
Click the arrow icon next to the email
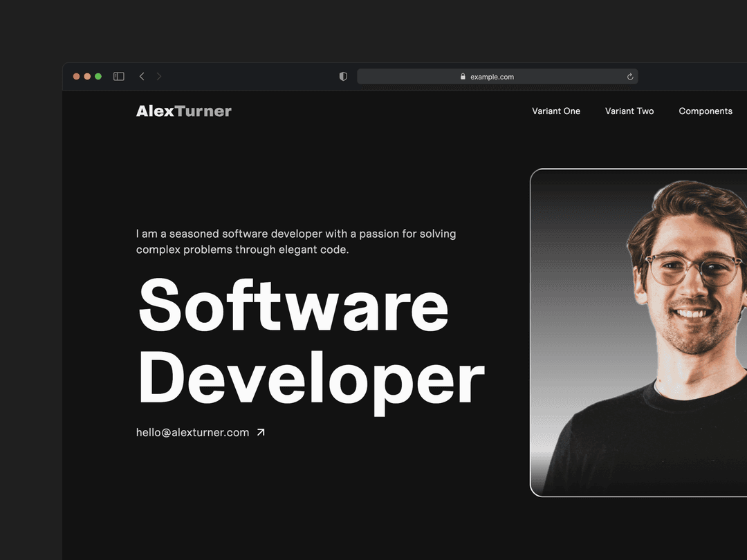[261, 431]
